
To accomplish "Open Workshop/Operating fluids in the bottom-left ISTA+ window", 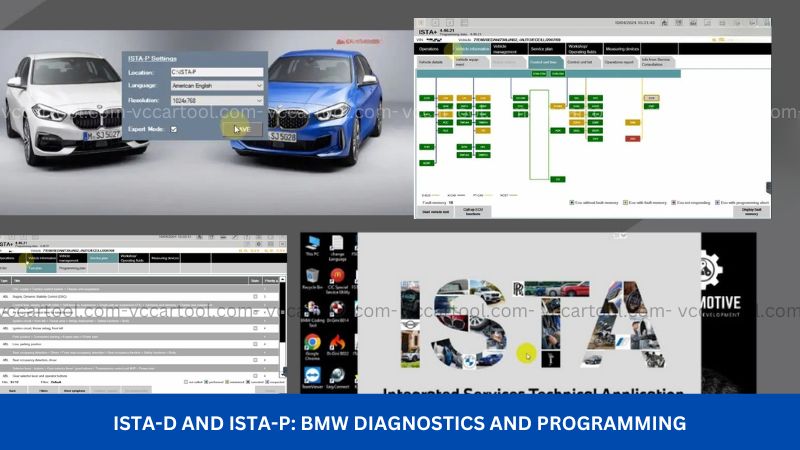I will (x=134, y=258).
